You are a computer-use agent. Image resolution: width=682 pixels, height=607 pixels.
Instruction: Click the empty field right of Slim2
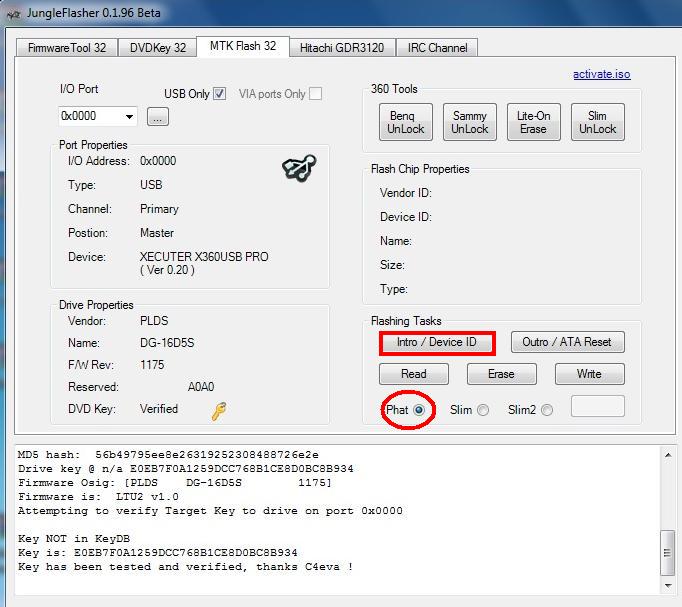[598, 406]
